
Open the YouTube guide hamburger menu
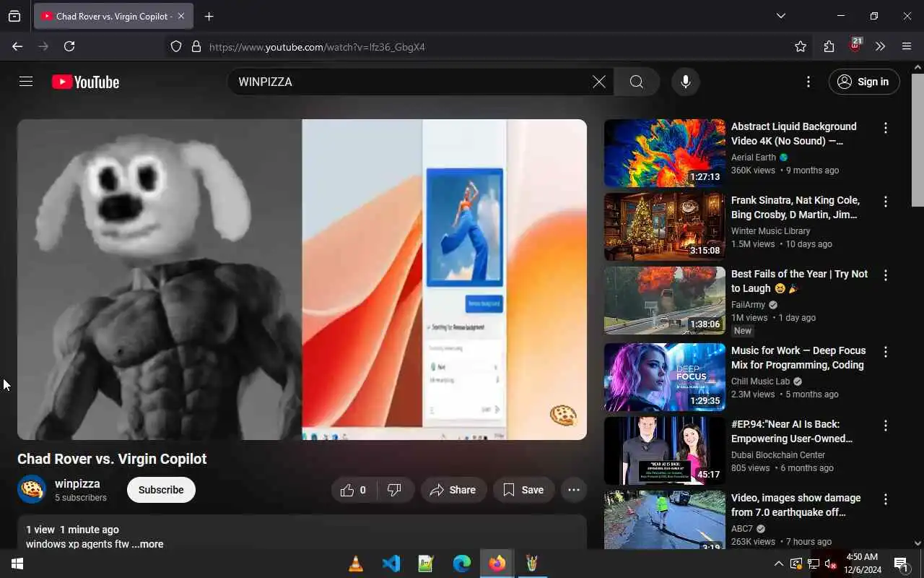[x=26, y=82]
